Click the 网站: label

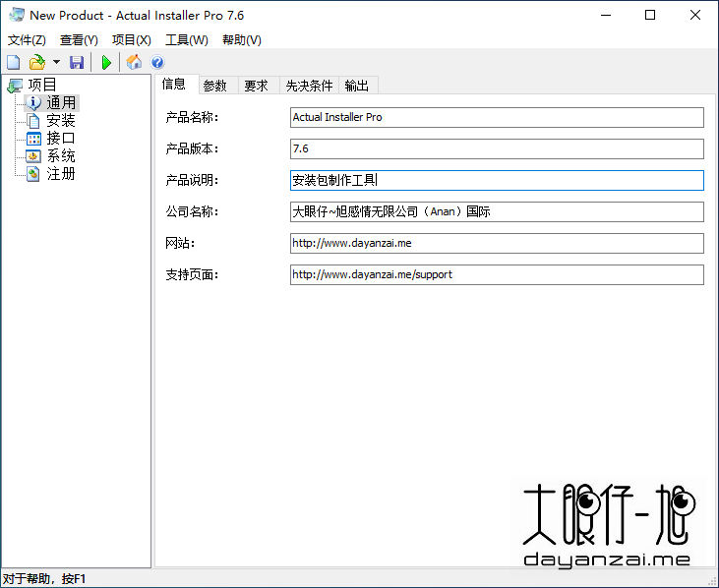[180, 243]
